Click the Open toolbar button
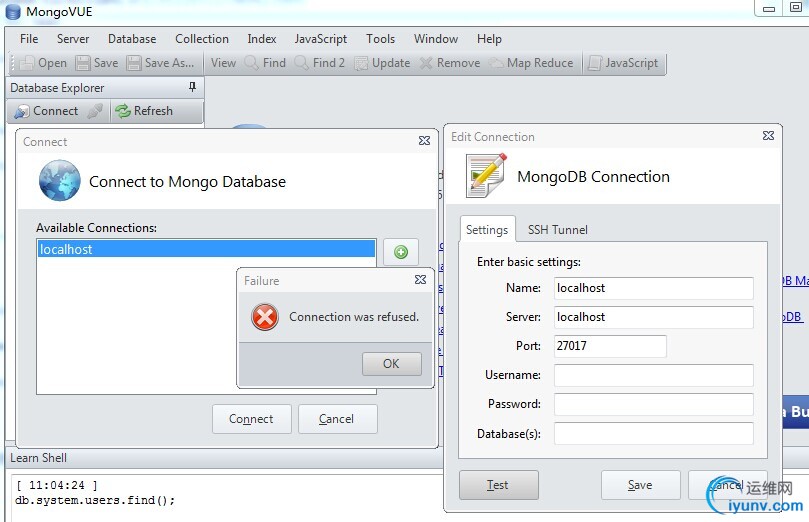This screenshot has width=809, height=522. [43, 63]
